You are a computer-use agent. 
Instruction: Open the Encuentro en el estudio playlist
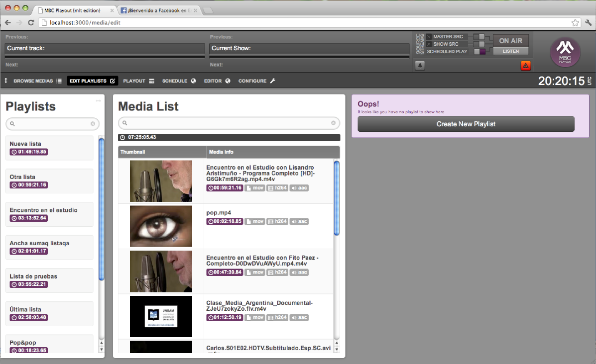point(49,214)
